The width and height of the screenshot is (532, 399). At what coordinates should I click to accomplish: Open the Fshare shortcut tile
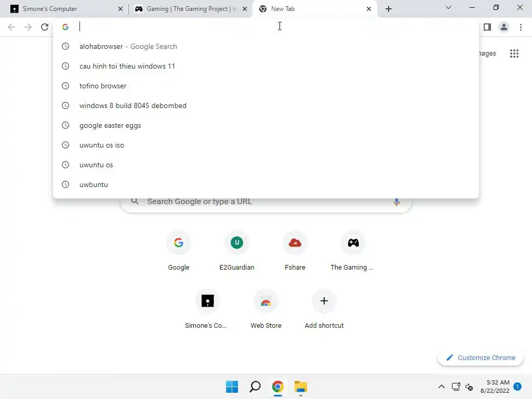(x=295, y=251)
